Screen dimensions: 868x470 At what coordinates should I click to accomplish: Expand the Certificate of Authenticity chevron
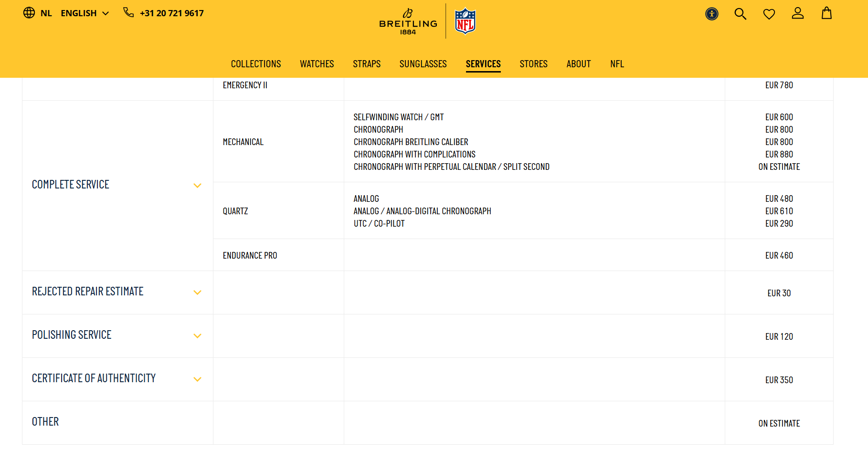point(197,379)
